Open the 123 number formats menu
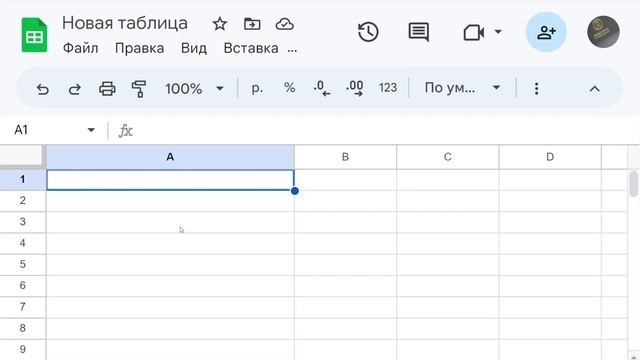Viewport: 640px width, 360px height. click(388, 88)
